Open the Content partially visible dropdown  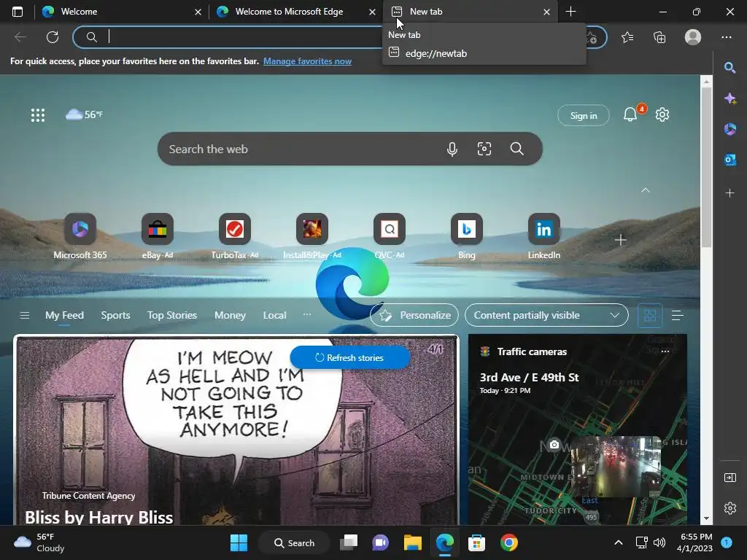point(546,315)
